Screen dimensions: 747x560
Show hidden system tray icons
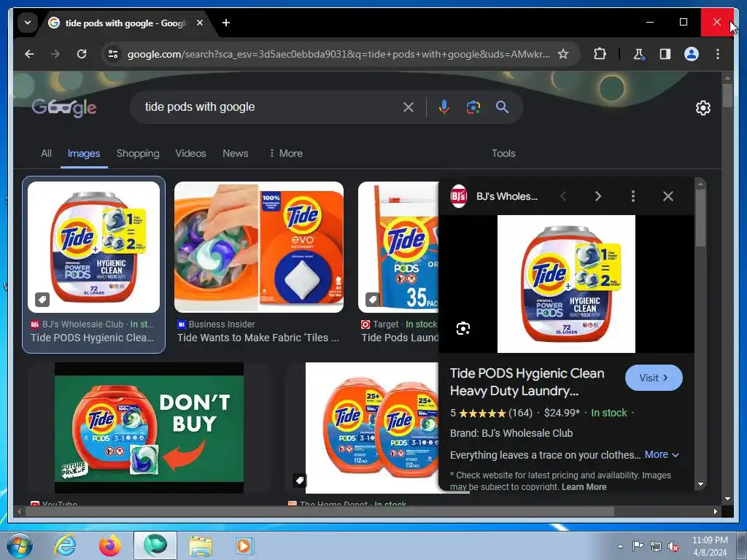620,546
